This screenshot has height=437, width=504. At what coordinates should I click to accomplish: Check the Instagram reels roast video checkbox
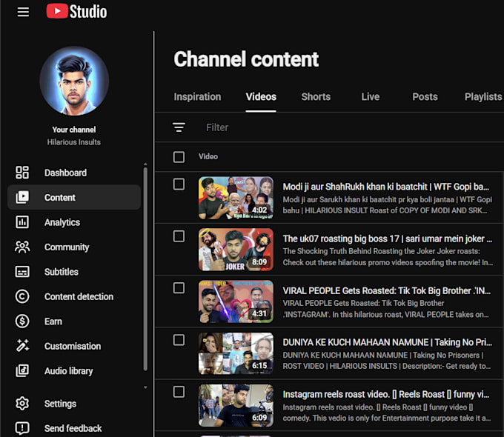click(179, 392)
